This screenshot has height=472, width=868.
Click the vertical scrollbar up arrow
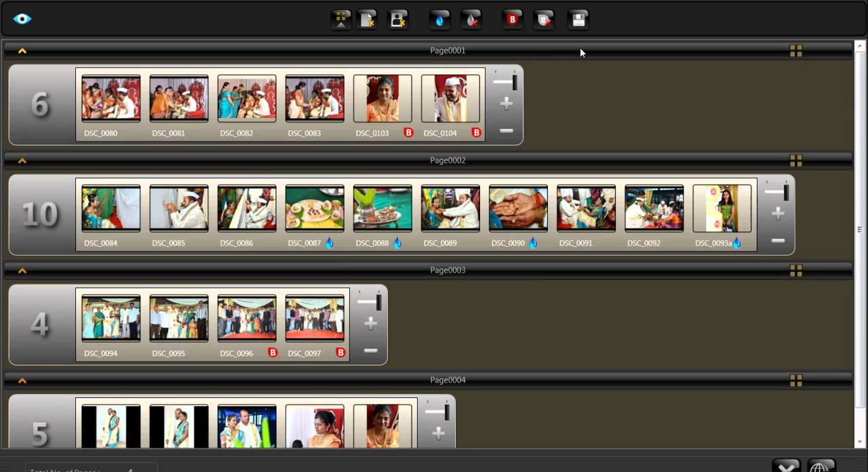tap(861, 45)
